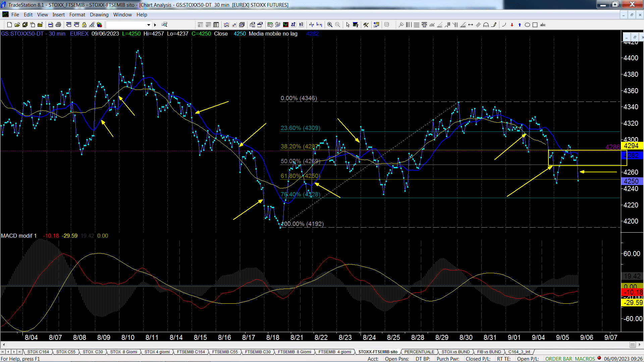Open the Window menu
The width and height of the screenshot is (644, 362).
click(122, 15)
